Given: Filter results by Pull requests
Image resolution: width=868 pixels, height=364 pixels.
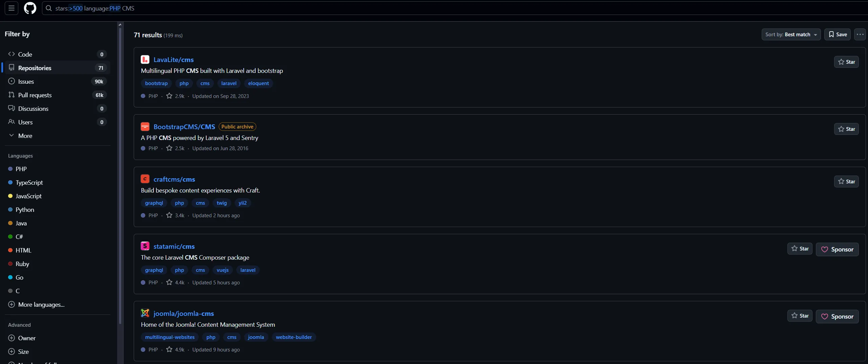Looking at the screenshot, I should tap(58, 95).
